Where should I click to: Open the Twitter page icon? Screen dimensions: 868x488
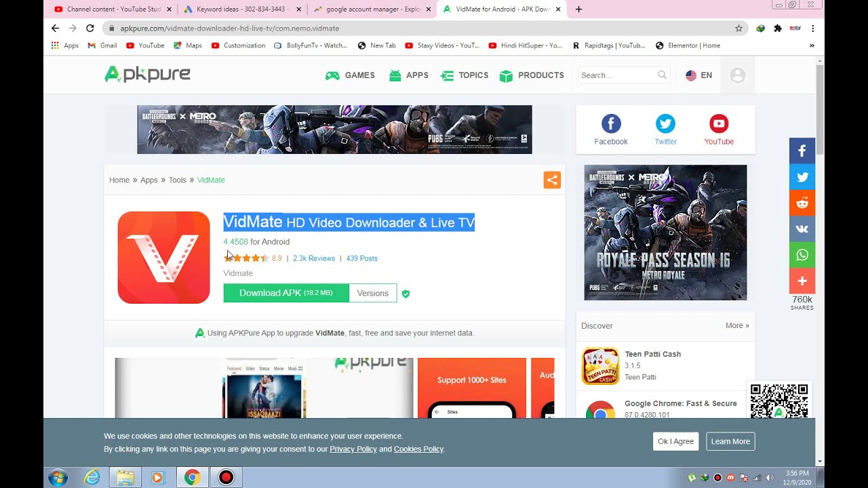tap(665, 124)
